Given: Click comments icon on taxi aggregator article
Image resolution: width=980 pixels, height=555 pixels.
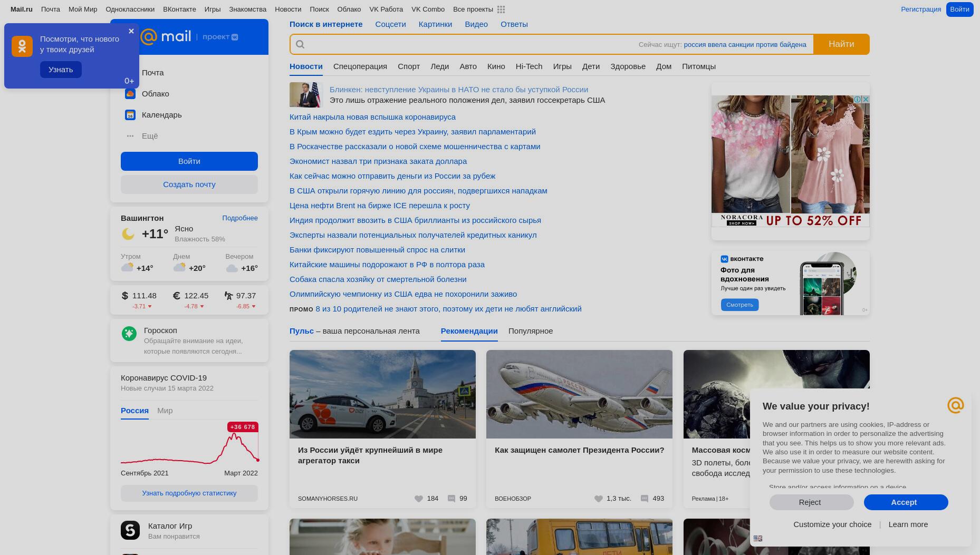Looking at the screenshot, I should tap(451, 499).
